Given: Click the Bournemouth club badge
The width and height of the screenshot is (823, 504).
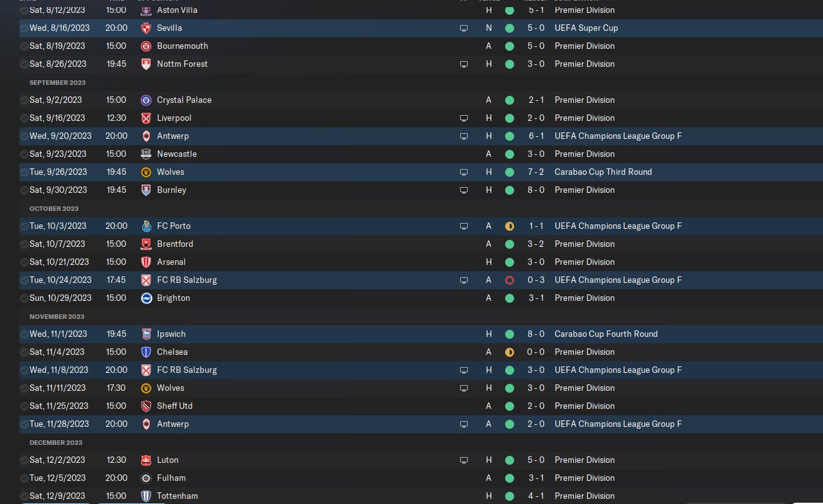Looking at the screenshot, I should click(x=146, y=46).
